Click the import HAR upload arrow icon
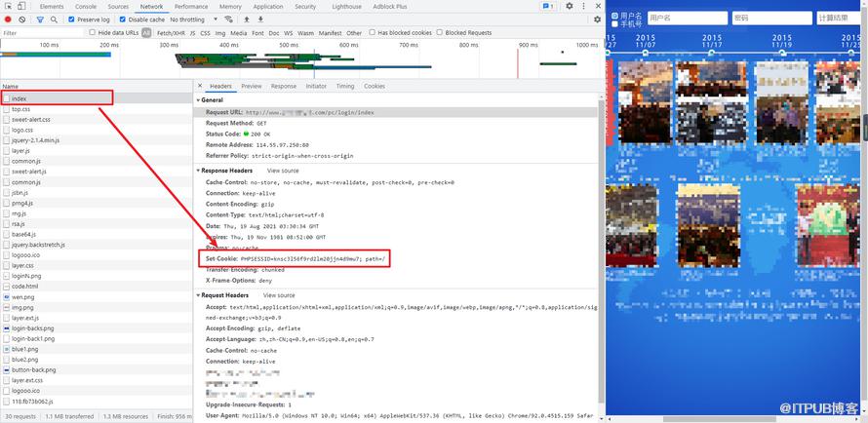The height and width of the screenshot is (423, 868). (247, 19)
